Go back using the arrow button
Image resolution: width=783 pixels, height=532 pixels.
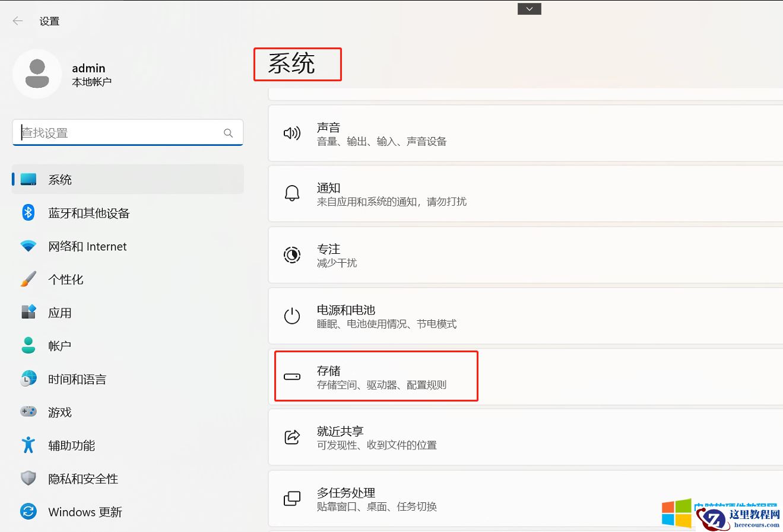click(x=17, y=21)
